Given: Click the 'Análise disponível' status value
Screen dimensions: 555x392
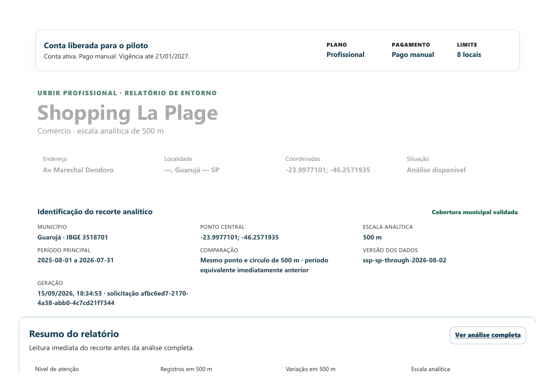Looking at the screenshot, I should (x=436, y=170).
